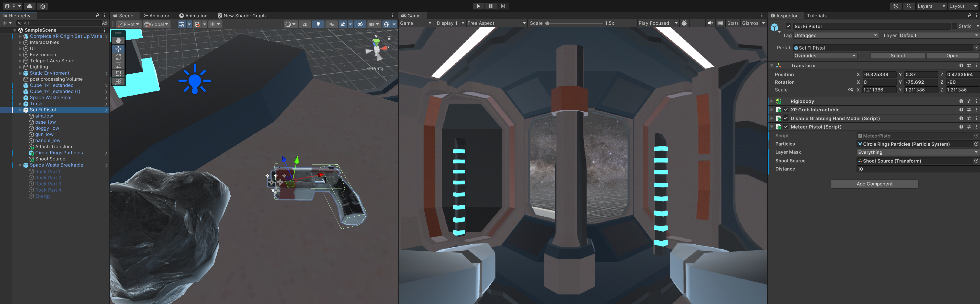Viewport: 980px width, 304px height.
Task: Open the Pivot mode dropdown
Action: point(129,24)
